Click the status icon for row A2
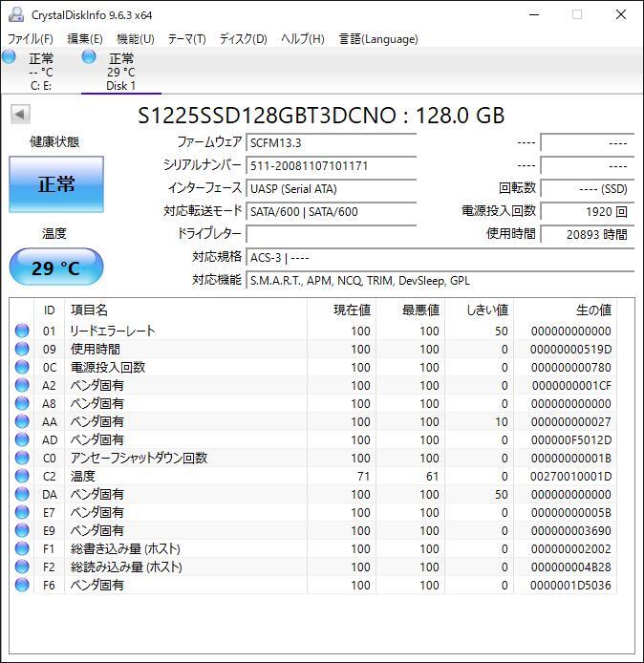644x663 pixels. tap(22, 385)
